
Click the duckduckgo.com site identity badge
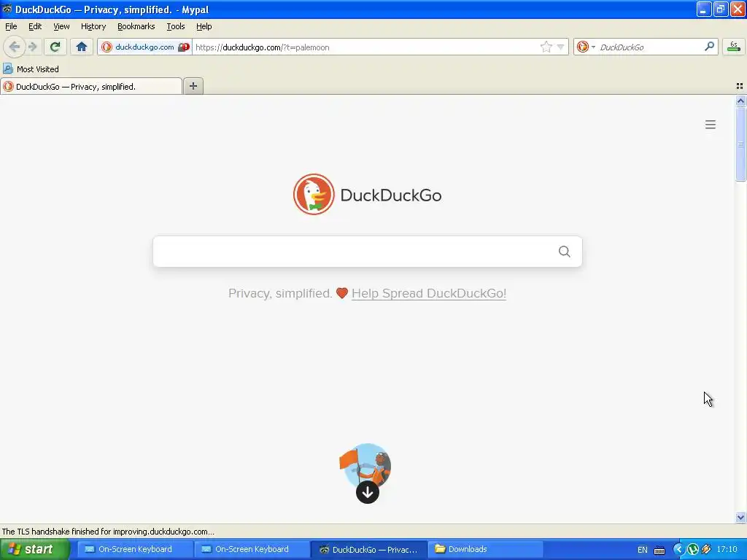click(x=144, y=47)
